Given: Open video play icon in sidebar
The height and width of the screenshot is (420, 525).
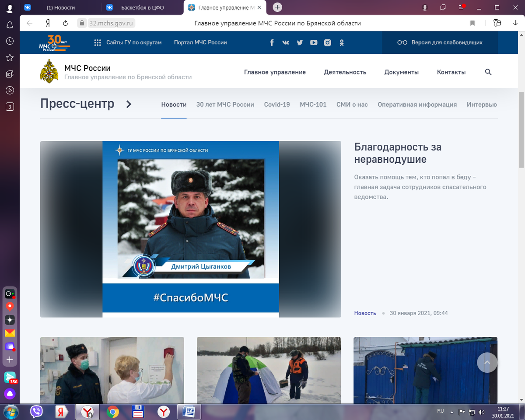Looking at the screenshot, I should 10,90.
